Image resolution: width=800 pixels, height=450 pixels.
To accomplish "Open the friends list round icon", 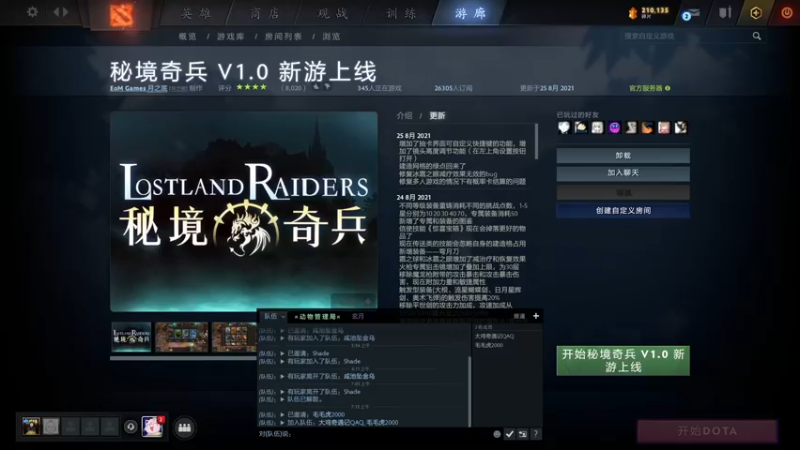I will click(x=184, y=428).
